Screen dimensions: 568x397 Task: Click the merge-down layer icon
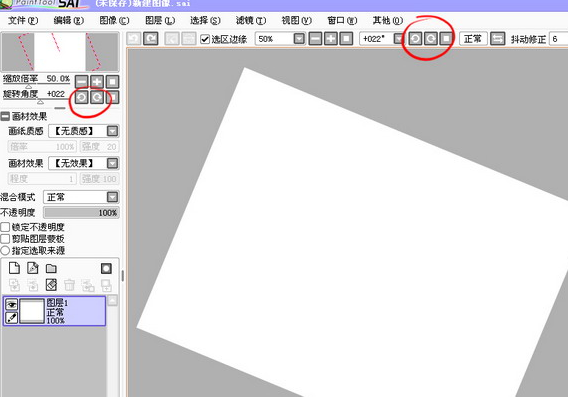point(33,285)
